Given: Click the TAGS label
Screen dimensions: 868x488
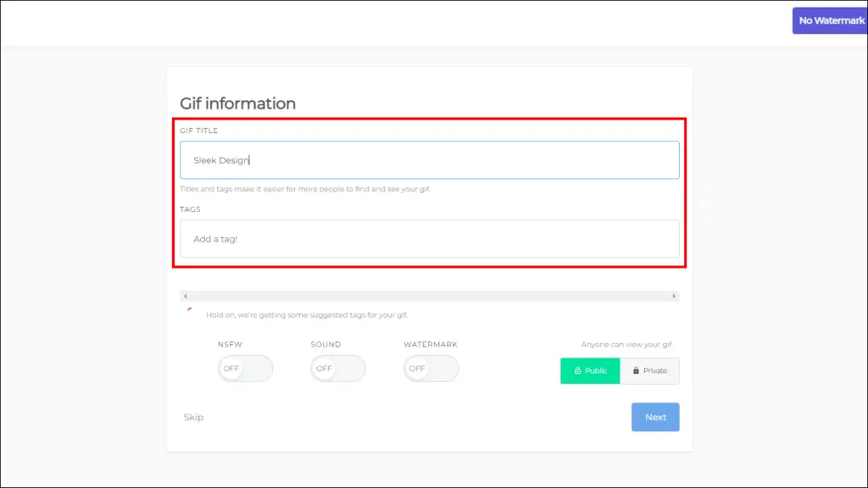Looking at the screenshot, I should [x=190, y=209].
